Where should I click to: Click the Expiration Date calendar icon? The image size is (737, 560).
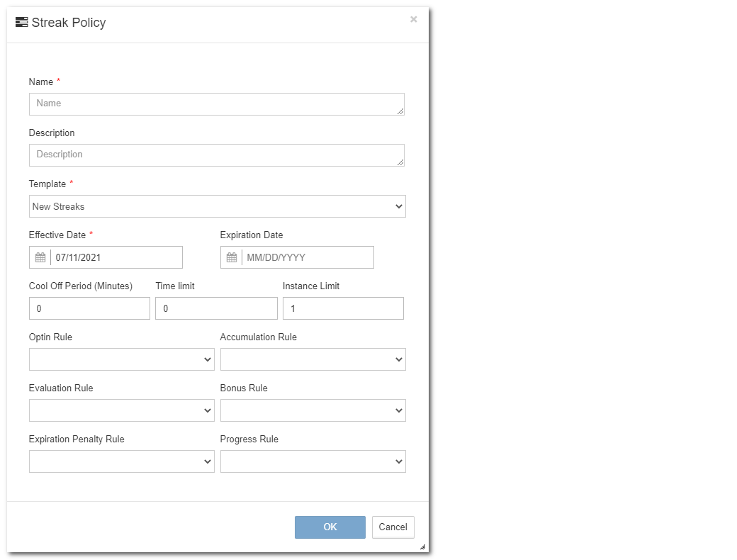click(232, 257)
